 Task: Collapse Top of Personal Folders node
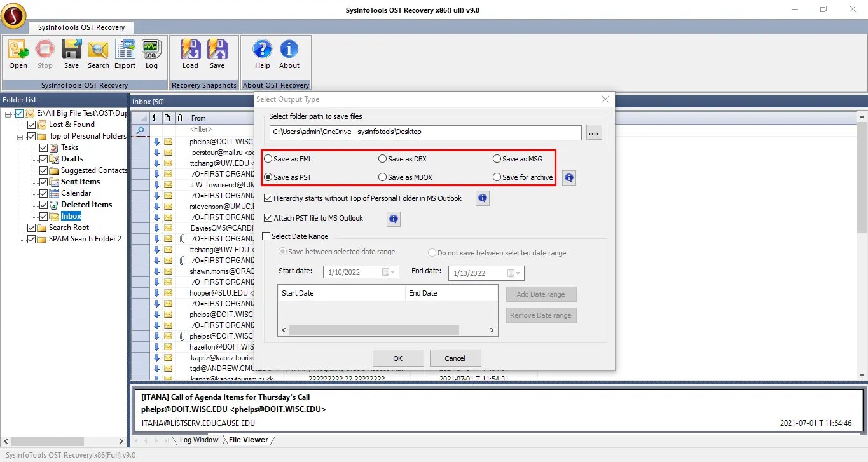coord(21,136)
